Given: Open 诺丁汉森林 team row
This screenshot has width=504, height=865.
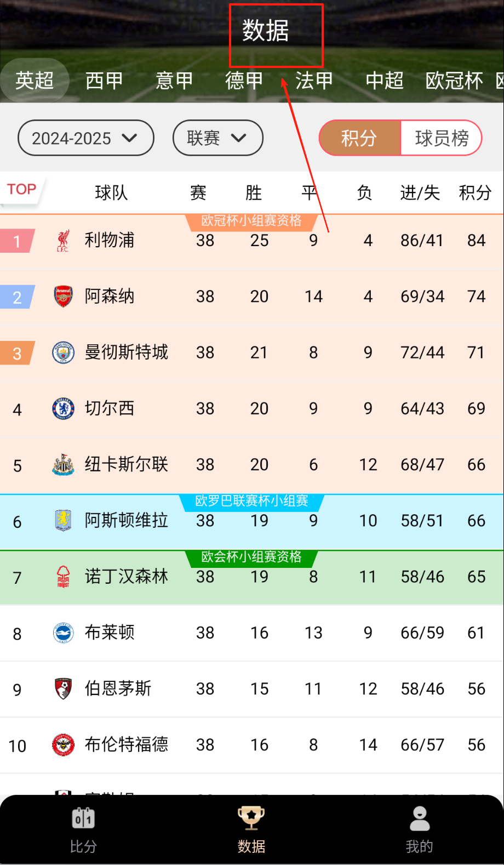Looking at the screenshot, I should pyautogui.click(x=126, y=577).
